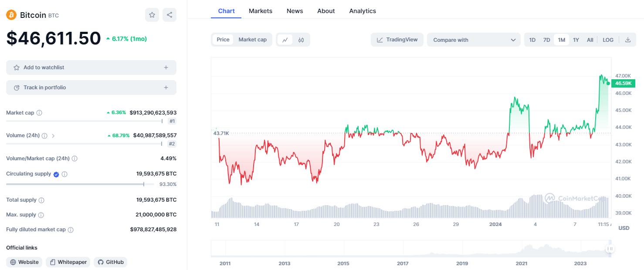
Task: Open the News tab
Action: 295,10
